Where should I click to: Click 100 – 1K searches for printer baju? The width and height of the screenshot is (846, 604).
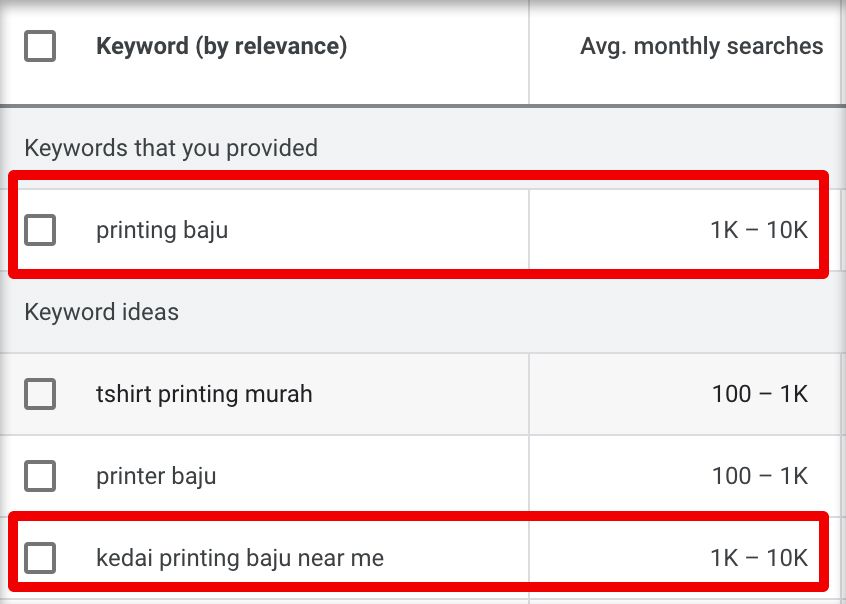(x=760, y=476)
